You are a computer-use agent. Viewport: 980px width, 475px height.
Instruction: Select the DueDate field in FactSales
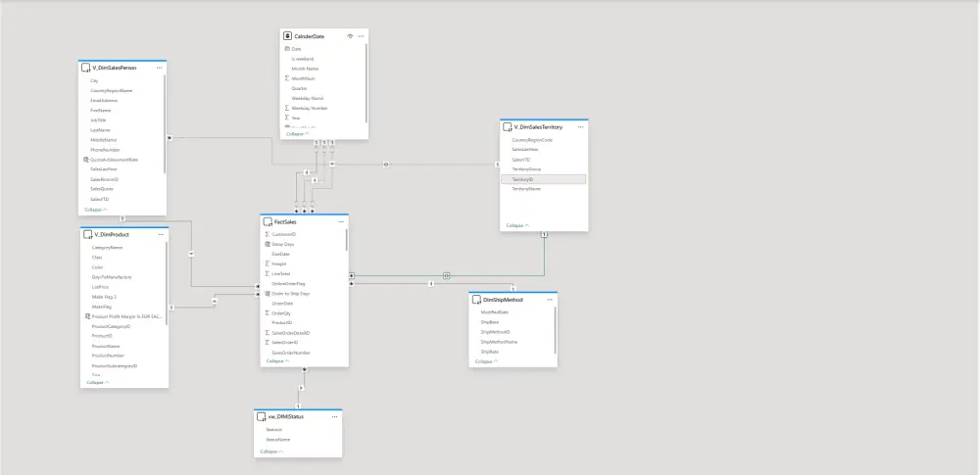280,255
